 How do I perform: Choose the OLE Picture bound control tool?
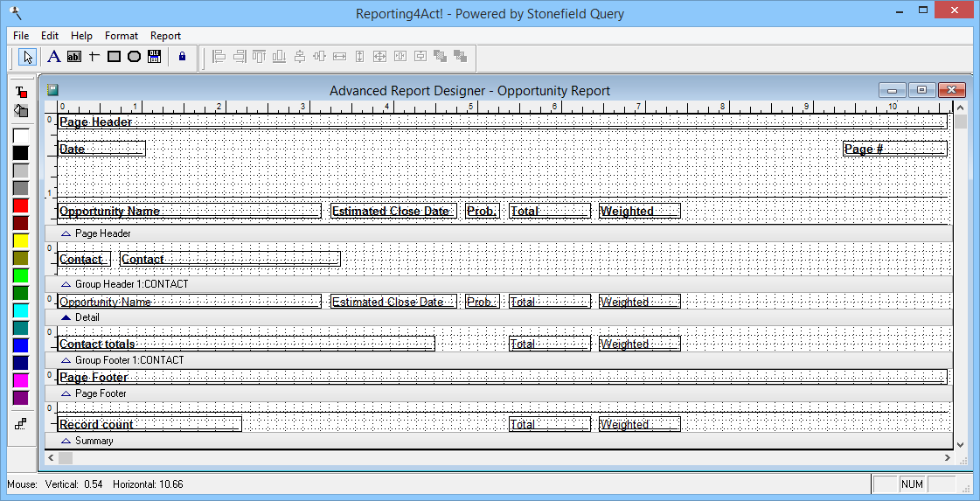[155, 56]
